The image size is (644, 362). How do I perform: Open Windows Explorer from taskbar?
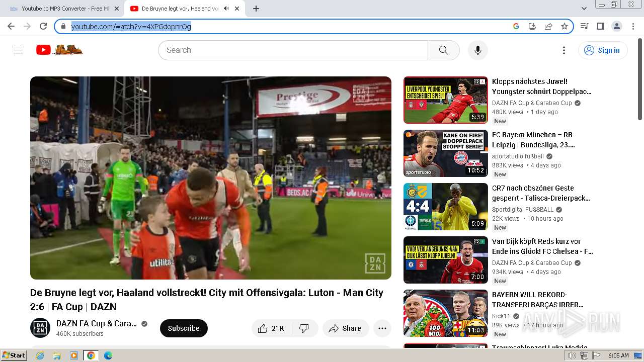point(57,355)
